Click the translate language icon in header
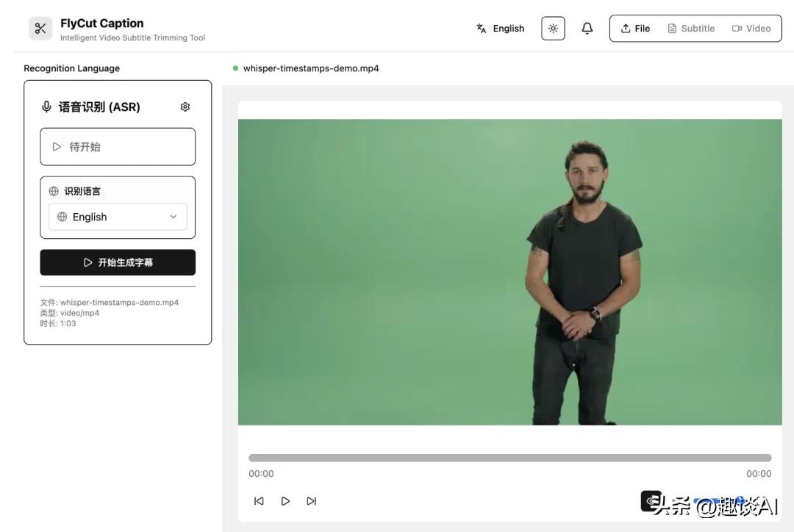794x532 pixels. coord(481,29)
